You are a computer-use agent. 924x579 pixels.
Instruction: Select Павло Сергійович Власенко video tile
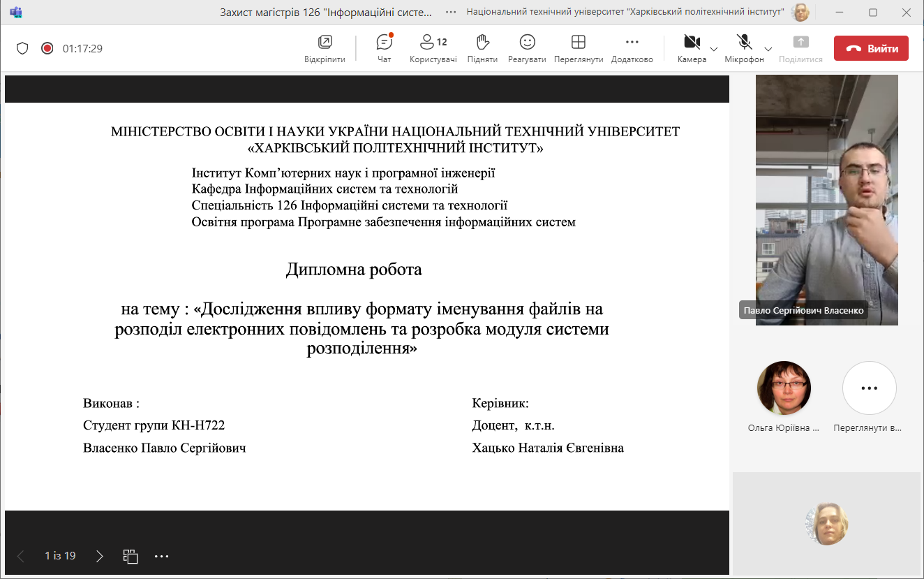[826, 200]
